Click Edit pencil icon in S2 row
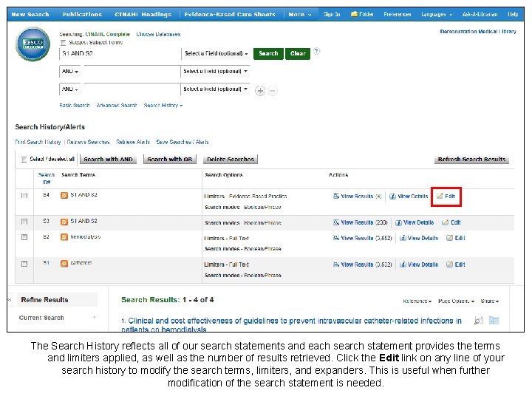Image resolution: width=532 pixels, height=399 pixels. click(449, 238)
